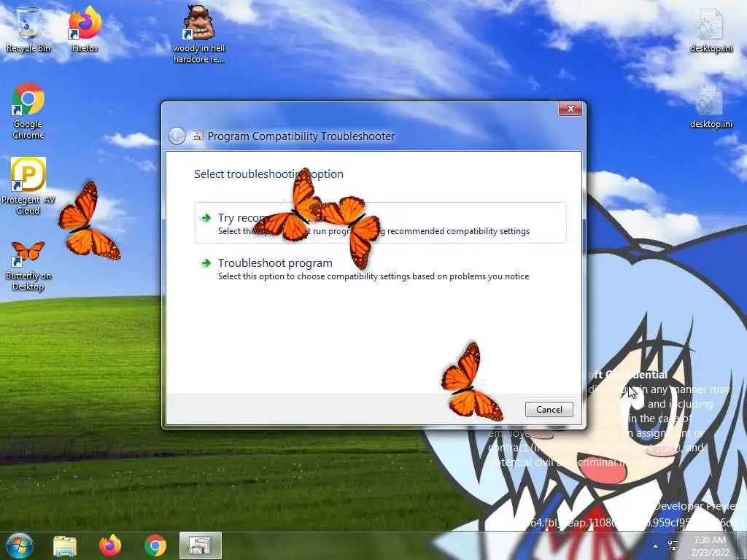Open the network tray icon

[x=673, y=546]
